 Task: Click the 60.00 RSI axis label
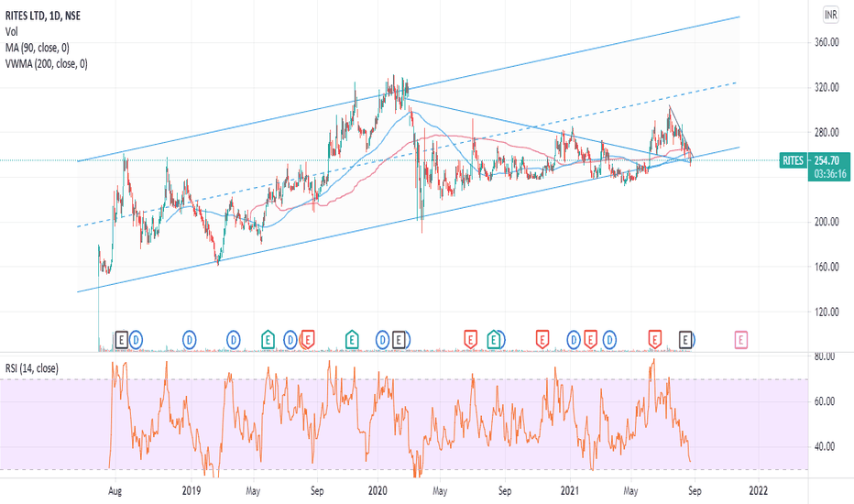click(x=825, y=401)
